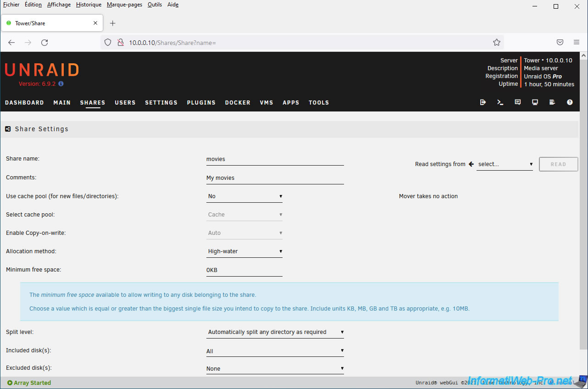588x389 pixels.
Task: Open the Feedback speech bubble icon
Action: 517,102
